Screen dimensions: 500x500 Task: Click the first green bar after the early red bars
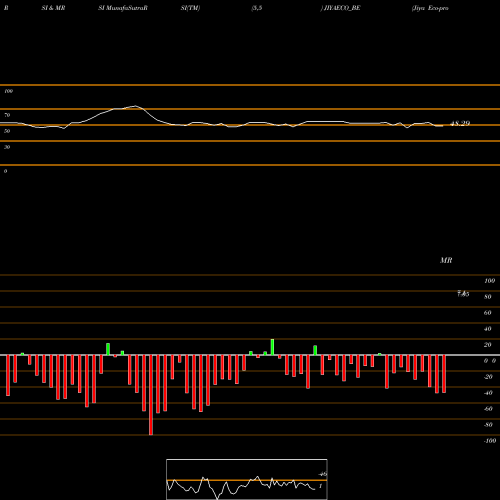coord(22,354)
